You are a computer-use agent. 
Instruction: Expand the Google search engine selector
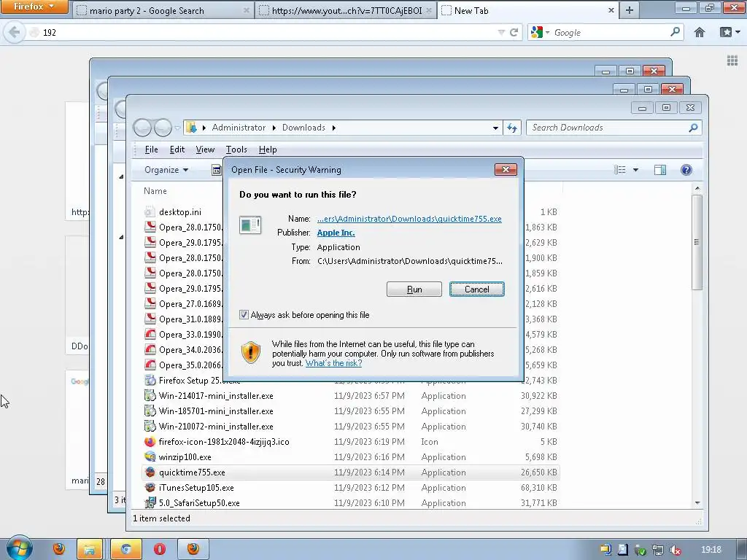541,32
